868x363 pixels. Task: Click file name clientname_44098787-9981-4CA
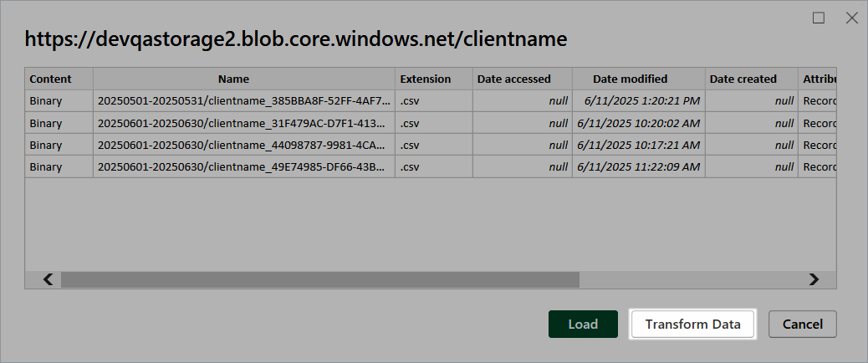point(244,145)
